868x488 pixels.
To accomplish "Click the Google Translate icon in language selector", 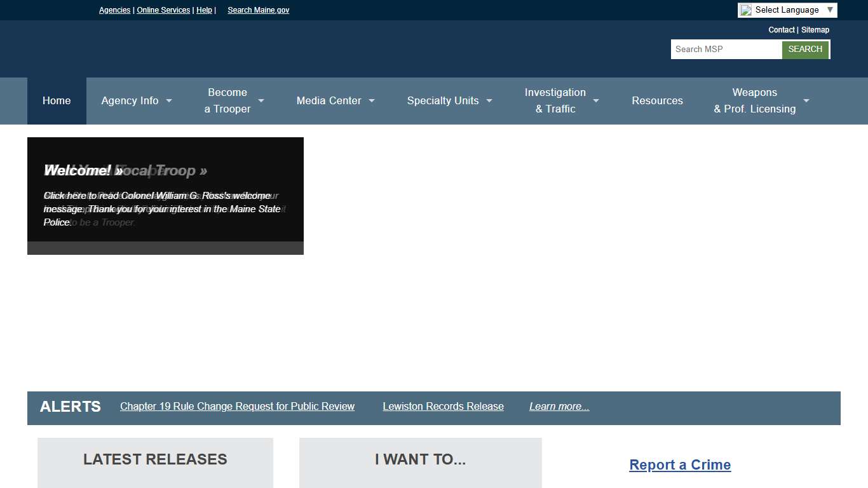I will [746, 10].
